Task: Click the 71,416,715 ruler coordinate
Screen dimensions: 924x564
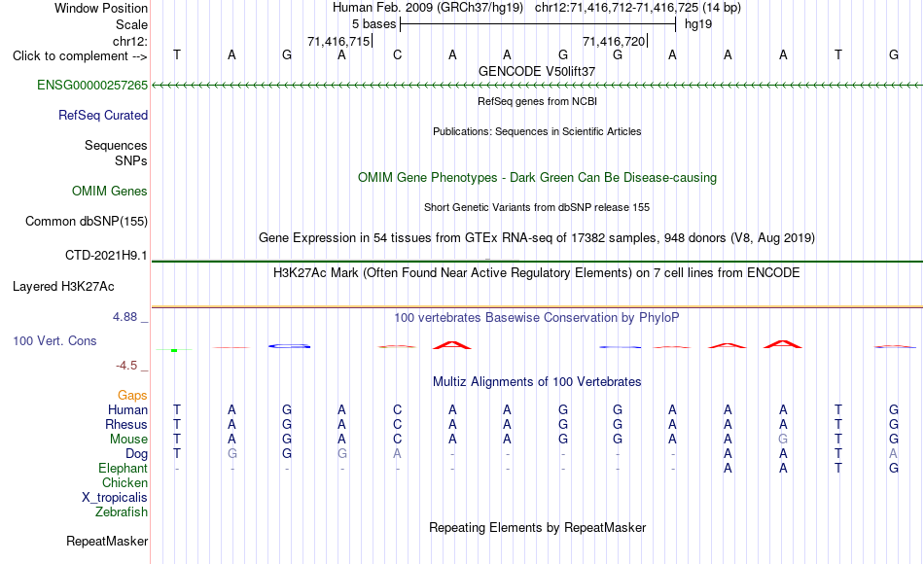Action: coord(338,42)
